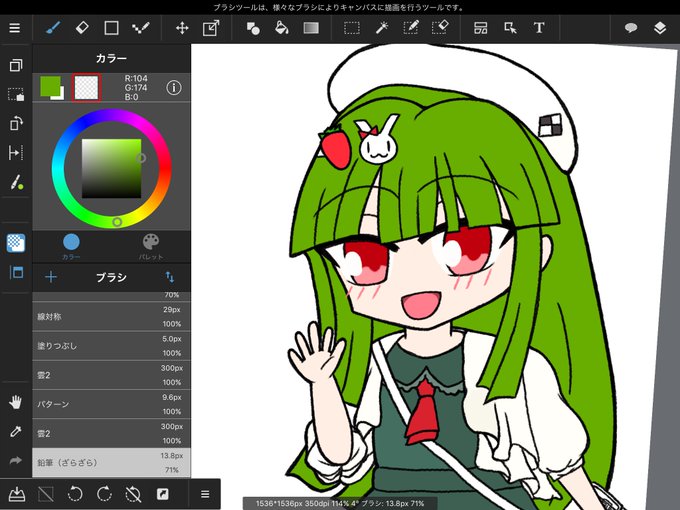Screen dimensions: 680x510
Task: Select the panel divide tool
Action: (x=481, y=28)
